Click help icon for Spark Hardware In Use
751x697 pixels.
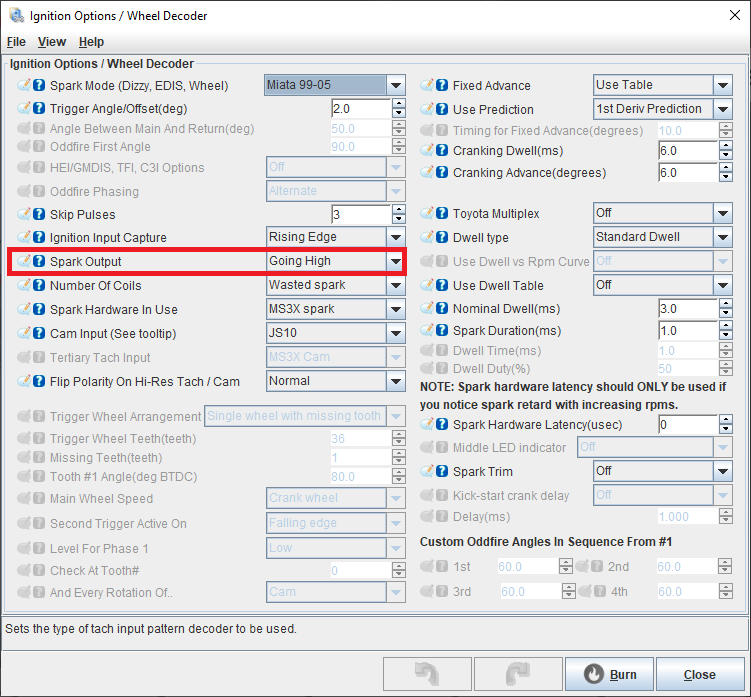39,309
